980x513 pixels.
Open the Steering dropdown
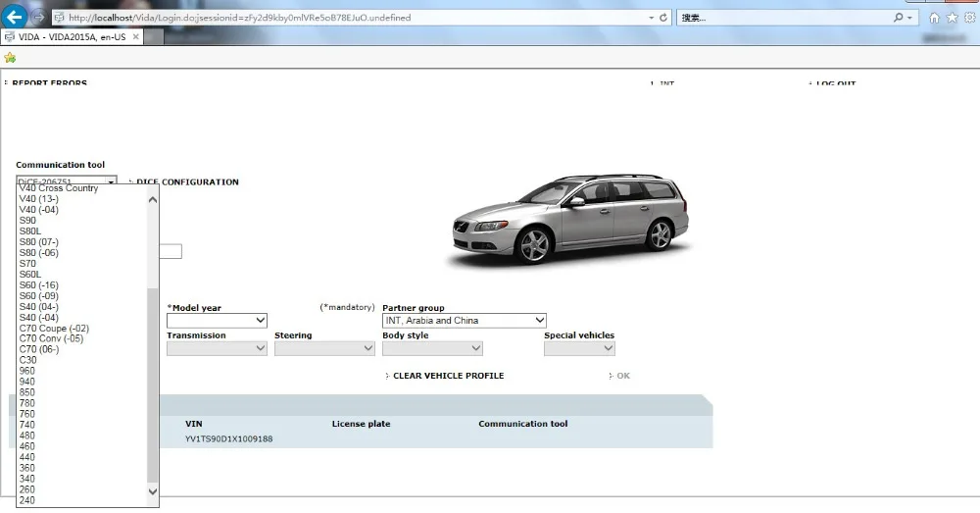click(x=324, y=348)
